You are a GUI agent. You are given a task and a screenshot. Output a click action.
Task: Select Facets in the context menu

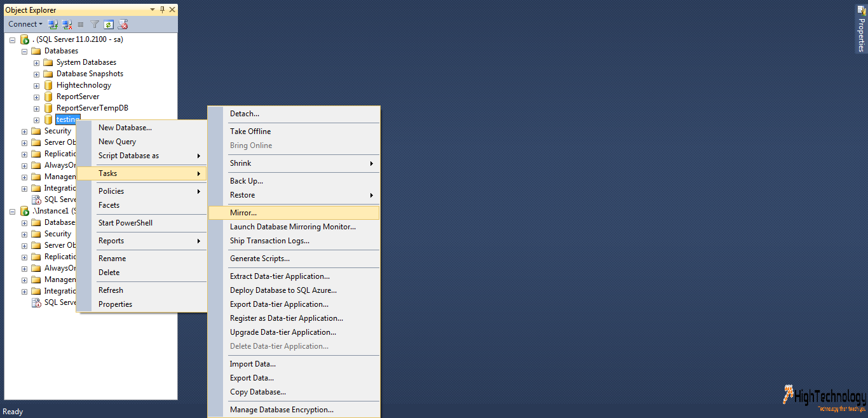point(142,205)
